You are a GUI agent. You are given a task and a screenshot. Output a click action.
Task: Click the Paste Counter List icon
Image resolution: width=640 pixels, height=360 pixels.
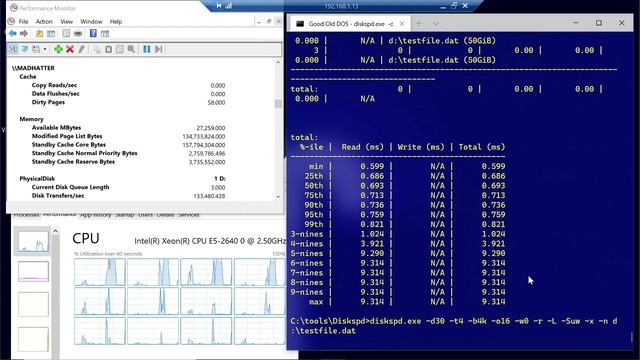tap(108, 49)
